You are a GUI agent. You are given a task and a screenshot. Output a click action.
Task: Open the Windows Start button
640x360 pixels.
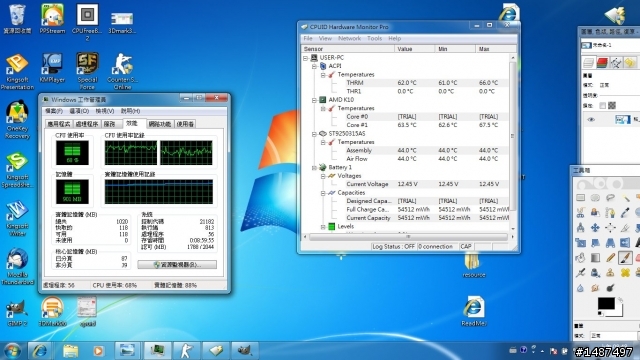(x=12, y=351)
